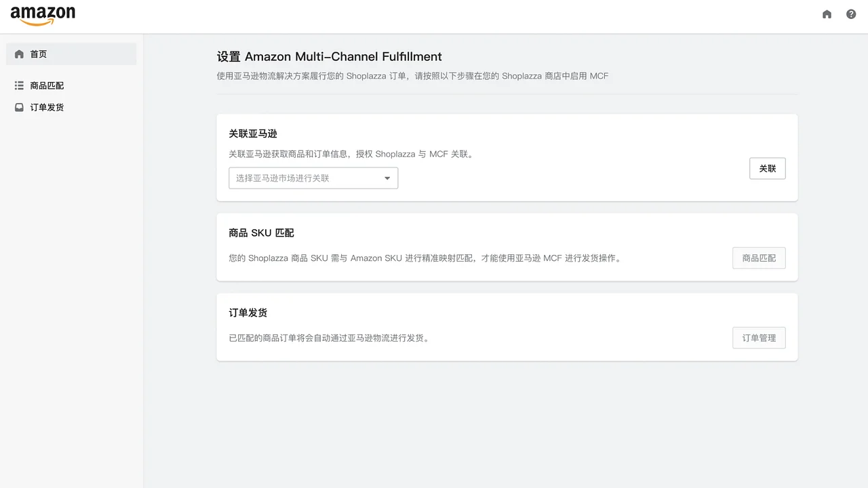Click the description starting 关联亚马逊获取商品和订单信息
Image resolution: width=868 pixels, height=488 pixels.
click(x=352, y=154)
